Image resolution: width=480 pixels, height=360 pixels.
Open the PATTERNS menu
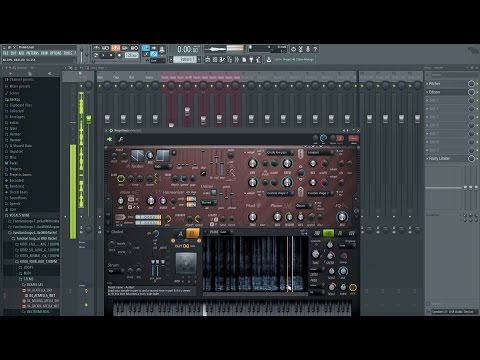33,53
